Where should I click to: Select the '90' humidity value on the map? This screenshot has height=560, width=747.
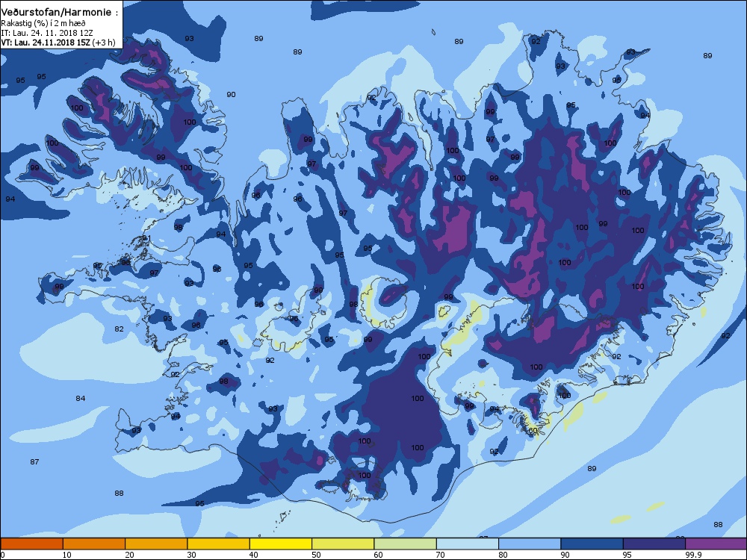(x=231, y=95)
